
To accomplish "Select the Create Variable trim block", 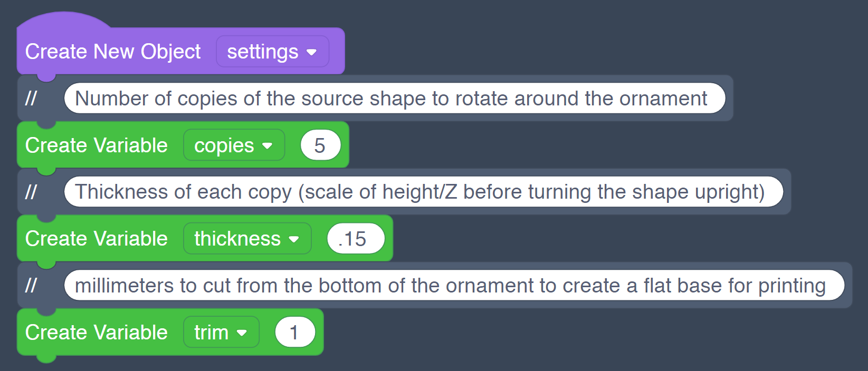I will click(x=97, y=332).
